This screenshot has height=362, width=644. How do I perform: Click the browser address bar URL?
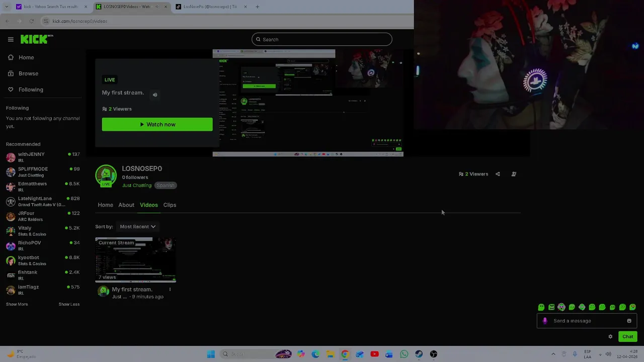click(80, 21)
